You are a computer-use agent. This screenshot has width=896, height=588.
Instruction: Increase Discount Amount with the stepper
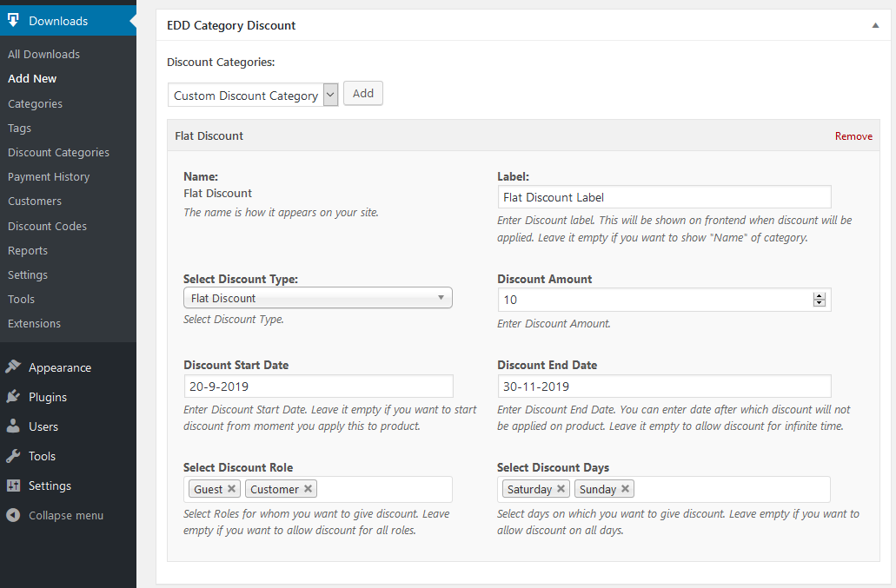tap(819, 296)
